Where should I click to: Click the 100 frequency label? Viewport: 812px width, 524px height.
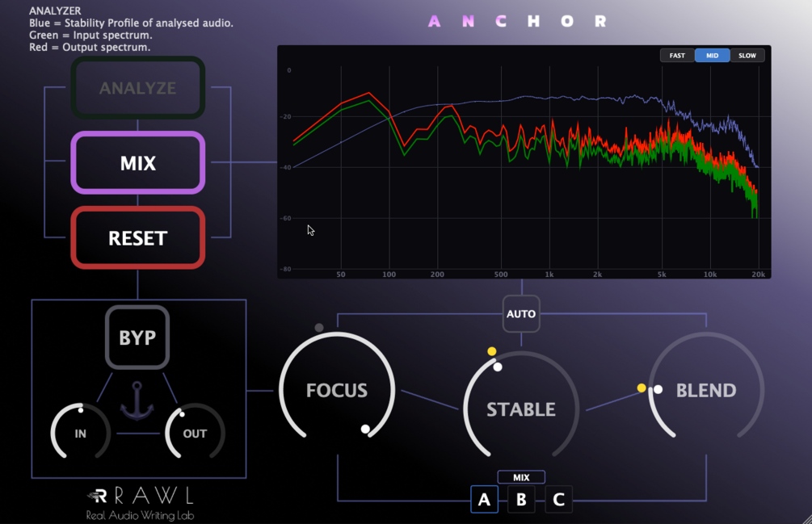[389, 275]
